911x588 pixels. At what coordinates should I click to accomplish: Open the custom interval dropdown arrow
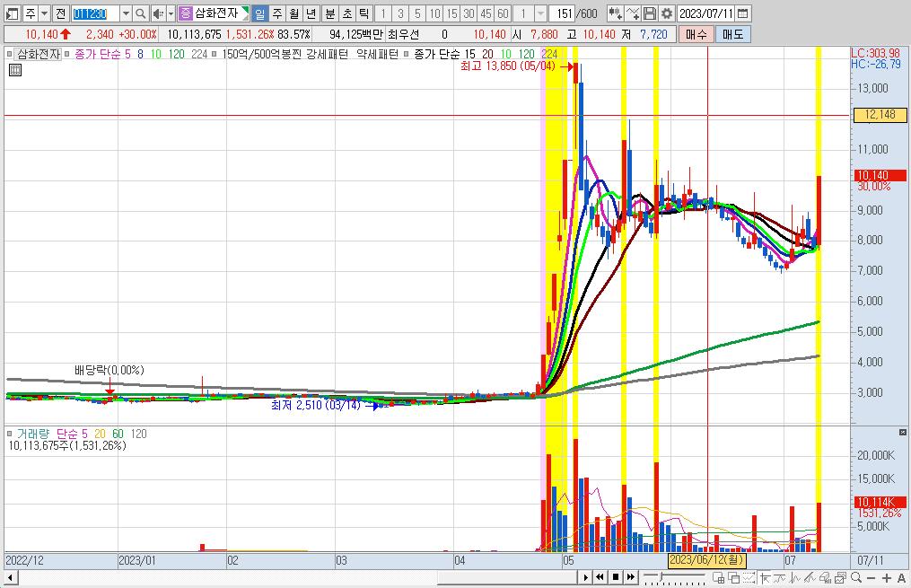(540, 13)
